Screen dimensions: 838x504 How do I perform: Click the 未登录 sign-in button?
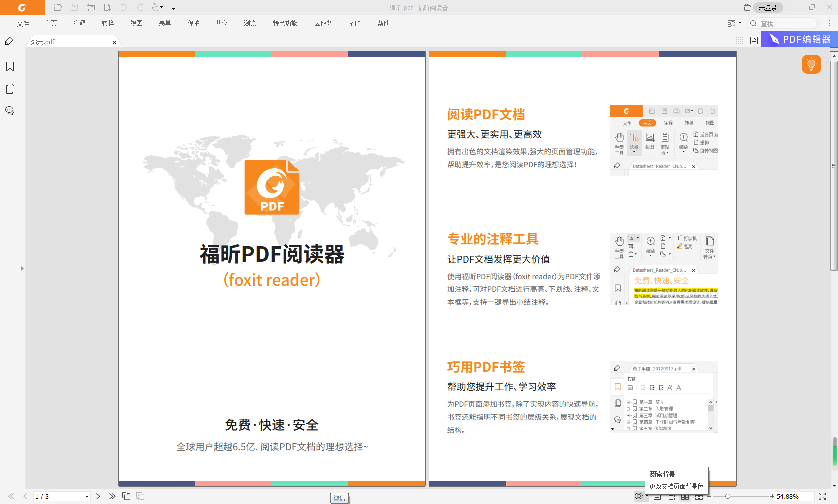pos(768,8)
